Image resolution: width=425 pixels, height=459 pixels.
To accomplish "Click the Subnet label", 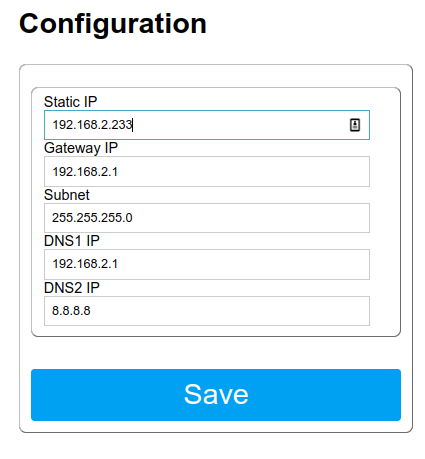I will [67, 195].
